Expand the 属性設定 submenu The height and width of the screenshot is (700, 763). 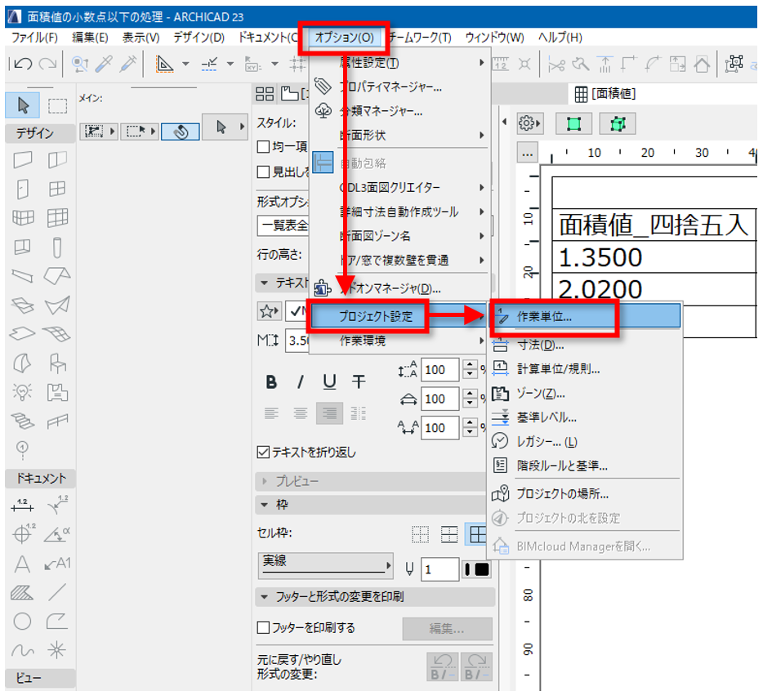pyautogui.click(x=399, y=63)
